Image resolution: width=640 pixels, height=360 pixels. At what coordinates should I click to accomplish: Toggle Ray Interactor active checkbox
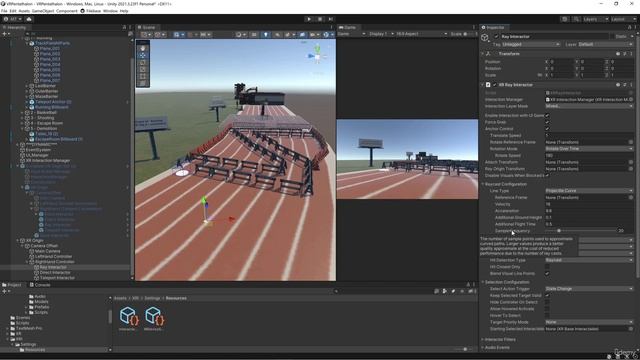coord(496,36)
